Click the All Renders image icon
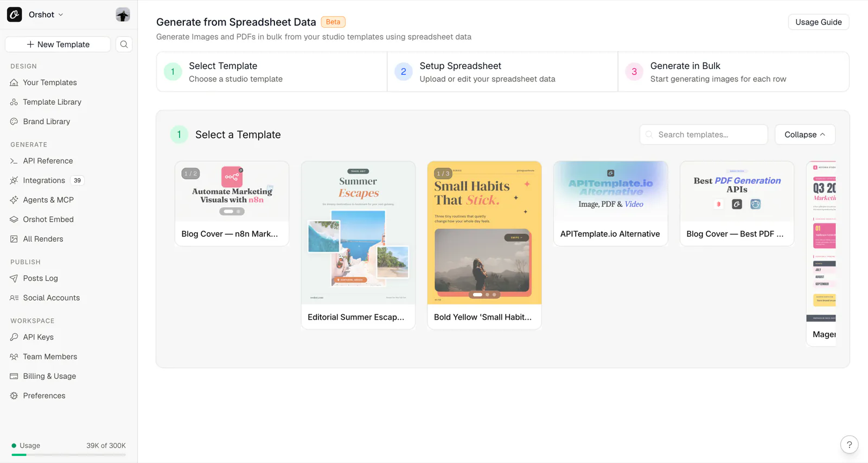The height and width of the screenshot is (463, 868). 14,239
